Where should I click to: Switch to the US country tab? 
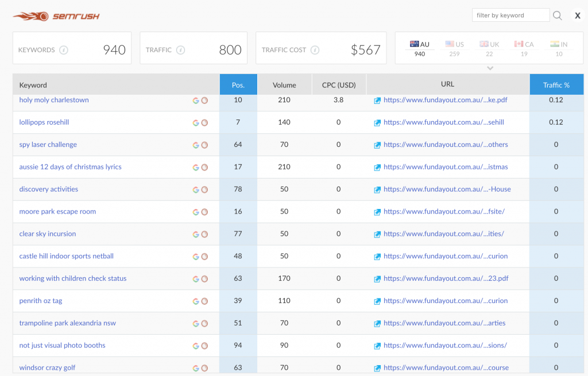click(455, 48)
